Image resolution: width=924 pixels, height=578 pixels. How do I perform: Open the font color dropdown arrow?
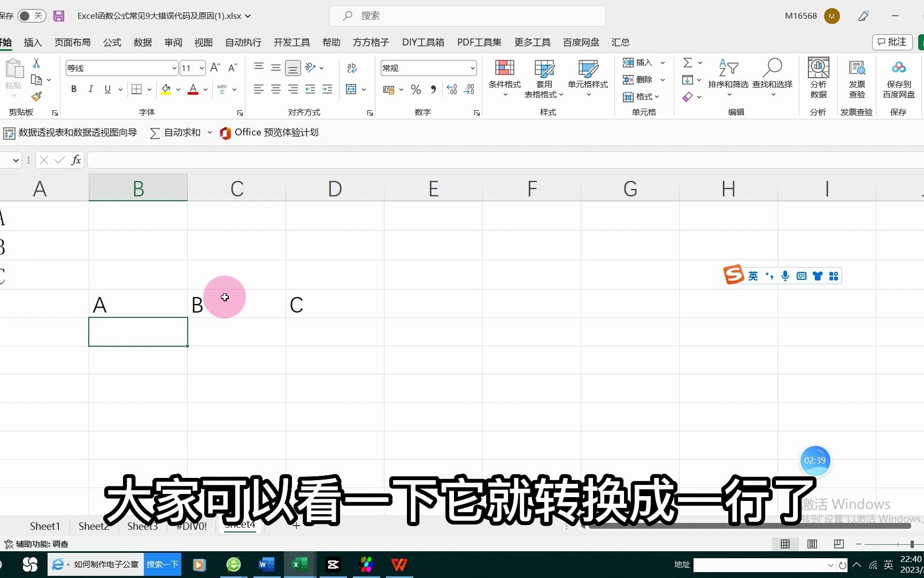point(205,89)
